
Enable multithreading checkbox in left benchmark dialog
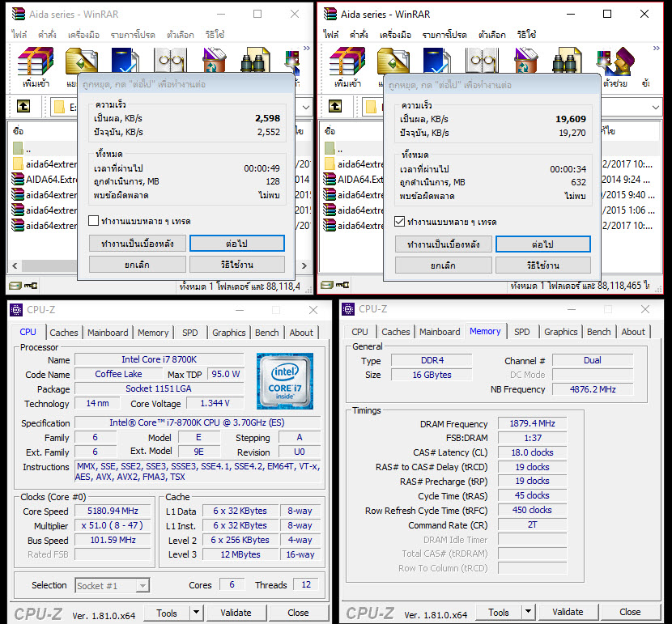click(93, 221)
